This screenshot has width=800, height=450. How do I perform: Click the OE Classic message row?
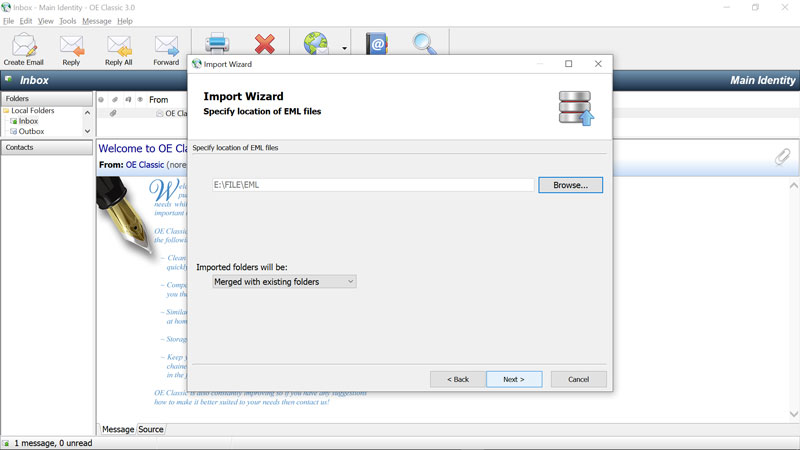142,113
